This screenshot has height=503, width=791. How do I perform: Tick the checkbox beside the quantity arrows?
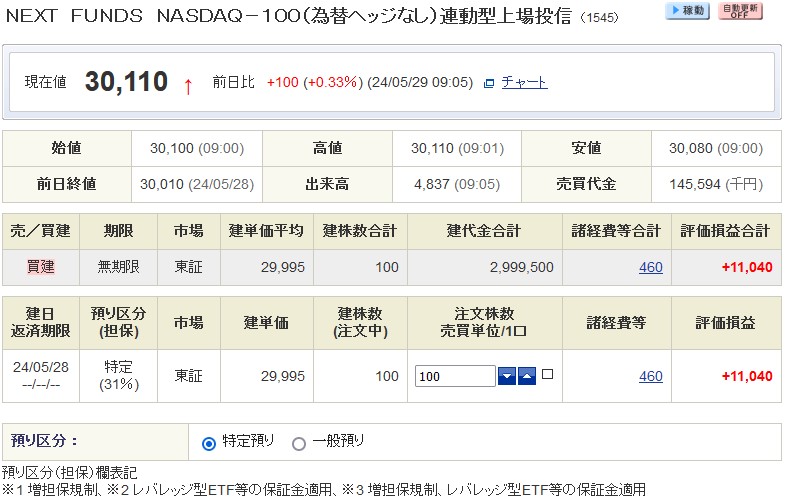coord(547,374)
